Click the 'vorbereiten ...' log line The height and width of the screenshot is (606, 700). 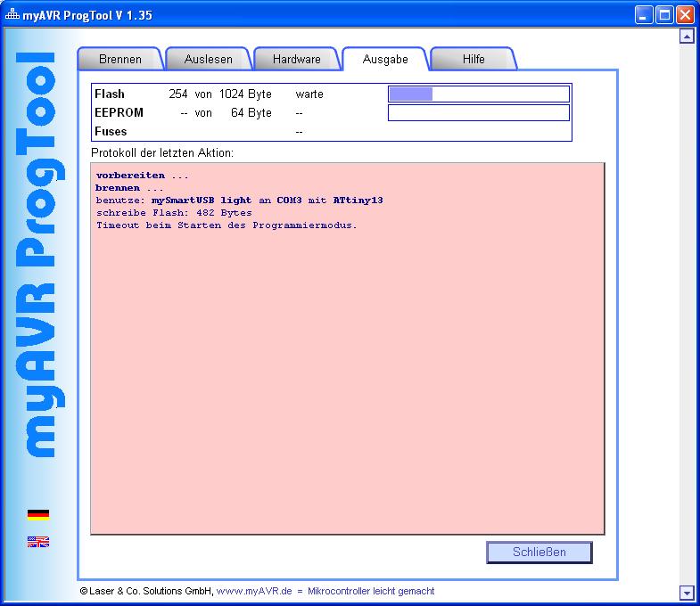(142, 175)
